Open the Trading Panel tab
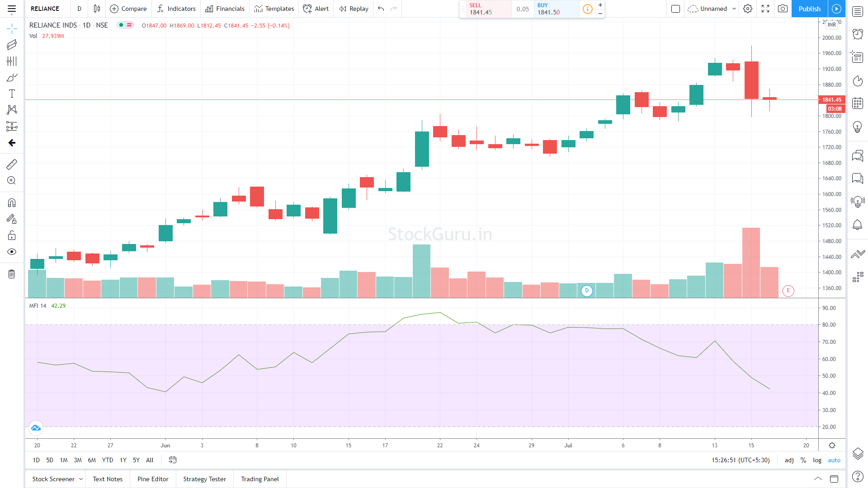Image resolution: width=868 pixels, height=488 pixels. pyautogui.click(x=260, y=479)
